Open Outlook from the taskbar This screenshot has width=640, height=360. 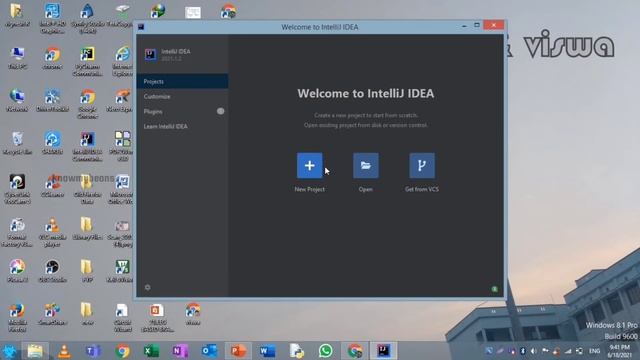(209, 351)
